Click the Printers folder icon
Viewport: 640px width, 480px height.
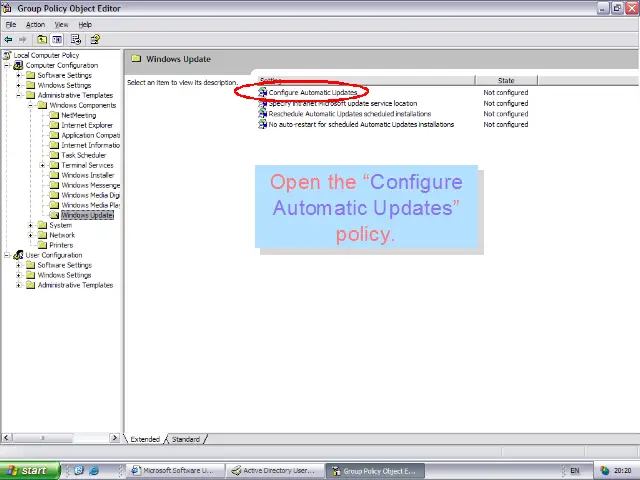coord(42,245)
